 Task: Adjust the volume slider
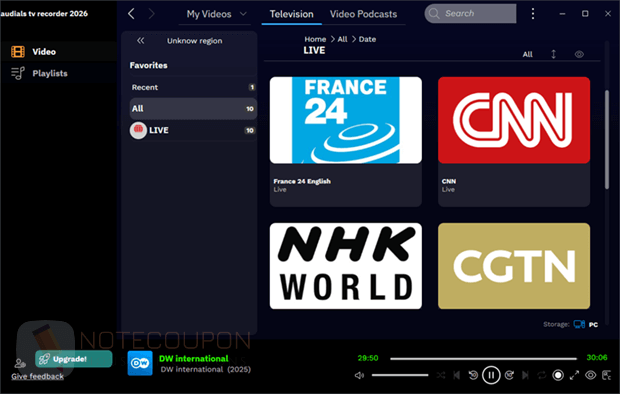point(400,375)
